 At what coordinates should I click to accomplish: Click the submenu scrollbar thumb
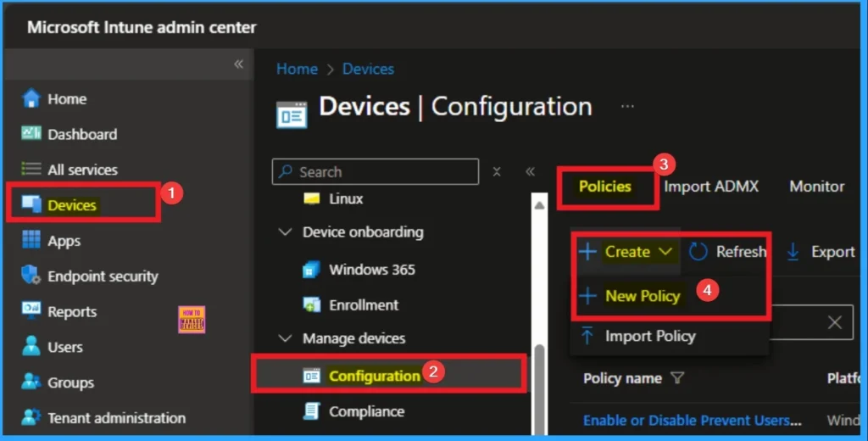[x=539, y=388]
